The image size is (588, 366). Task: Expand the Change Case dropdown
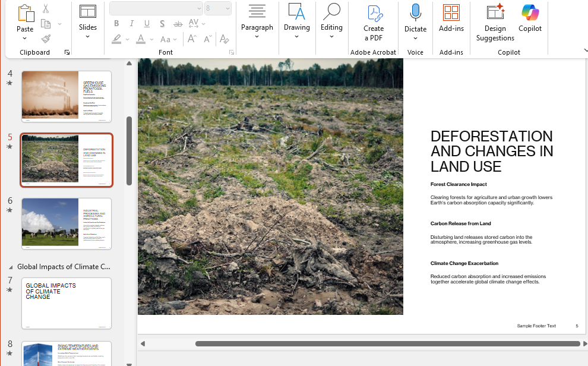(176, 39)
